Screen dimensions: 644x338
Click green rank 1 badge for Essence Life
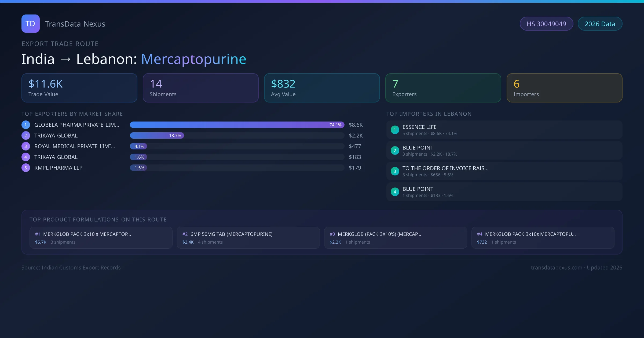pyautogui.click(x=395, y=130)
